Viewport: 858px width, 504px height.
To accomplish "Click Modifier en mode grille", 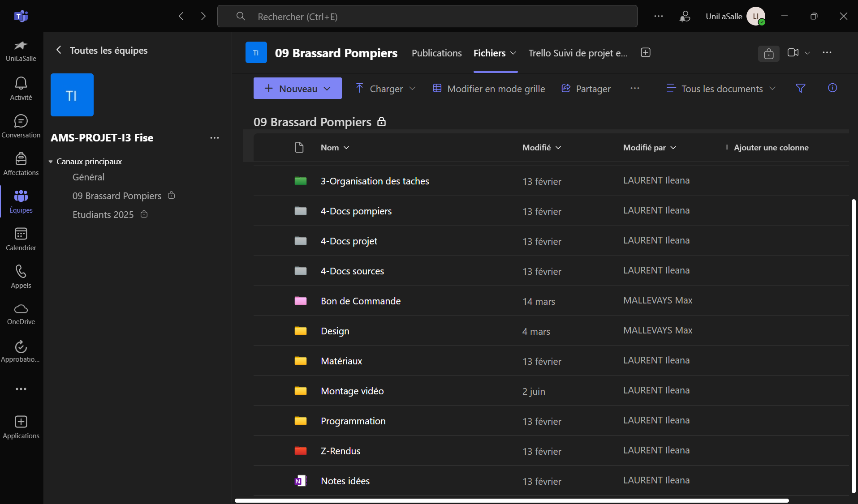I will (x=489, y=89).
